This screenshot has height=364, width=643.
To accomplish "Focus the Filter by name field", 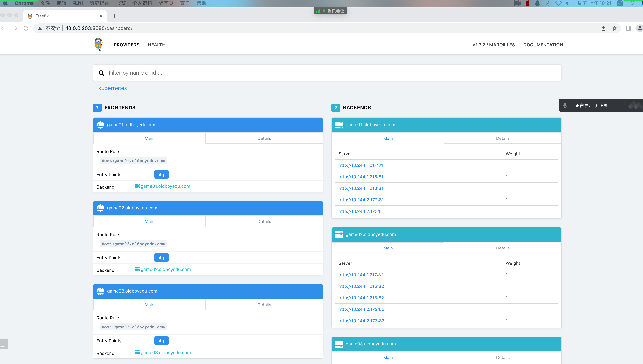I will [x=325, y=73].
